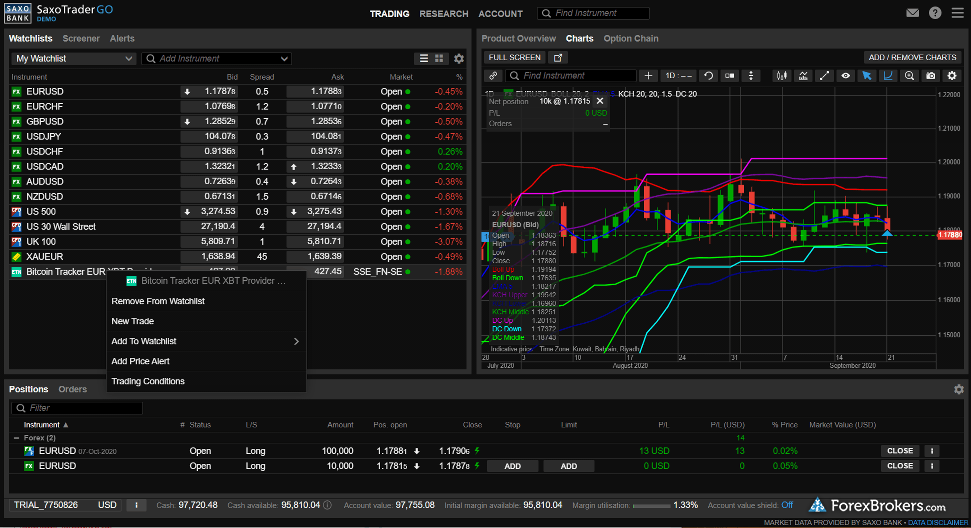Select the XAUEUR watchlist row
This screenshot has height=528, width=971.
(x=238, y=256)
